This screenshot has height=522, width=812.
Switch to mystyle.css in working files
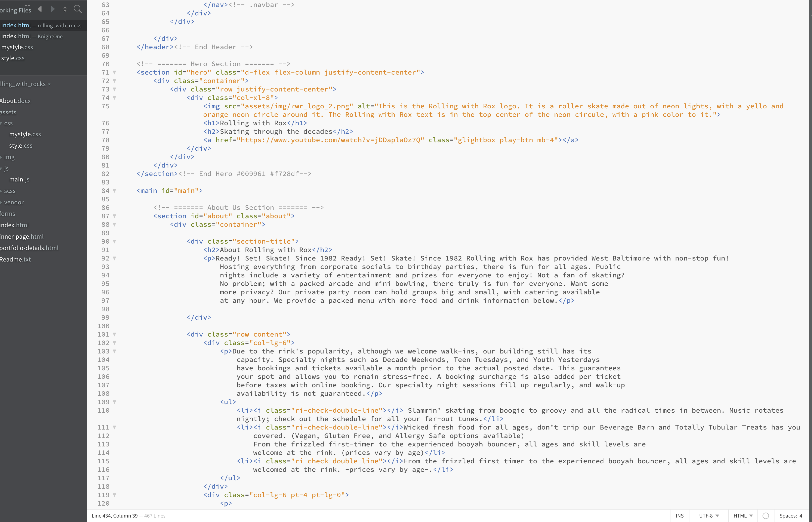click(x=17, y=47)
